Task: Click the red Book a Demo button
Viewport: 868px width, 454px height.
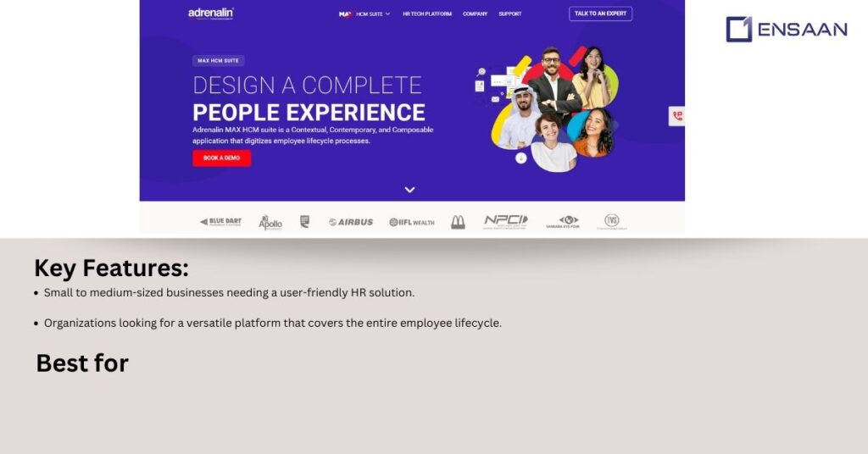Action: [x=221, y=158]
